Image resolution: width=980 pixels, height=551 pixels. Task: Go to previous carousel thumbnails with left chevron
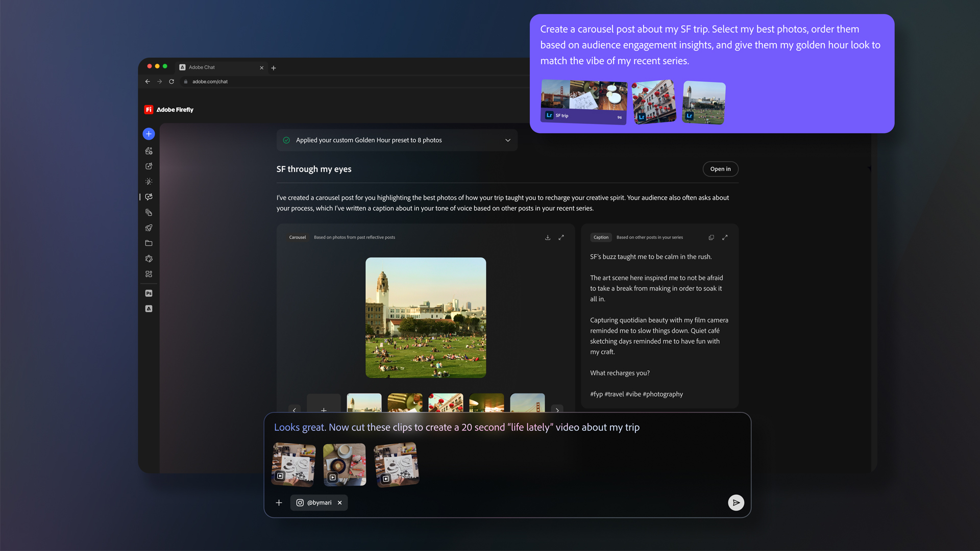coord(295,410)
